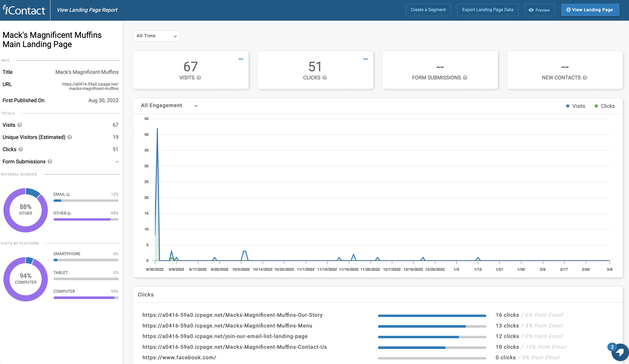This screenshot has width=629, height=364.
Task: Click the EMAIL 12% progress bar
Action: coord(86,201)
